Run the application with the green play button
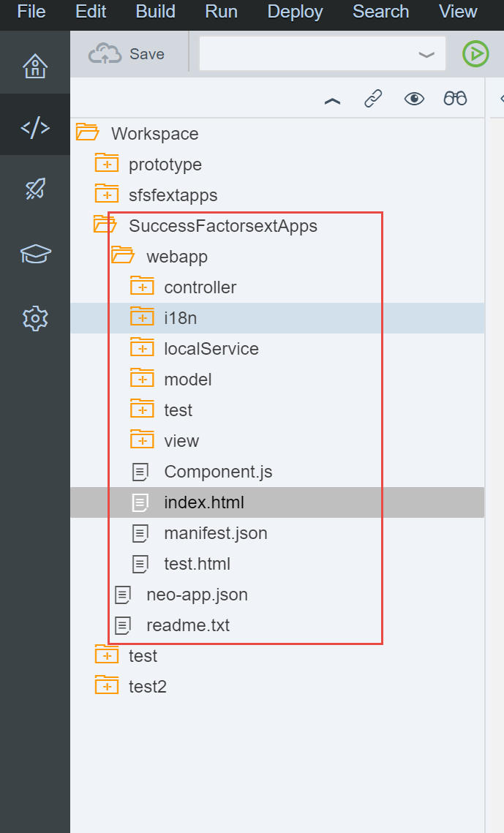 click(x=475, y=53)
